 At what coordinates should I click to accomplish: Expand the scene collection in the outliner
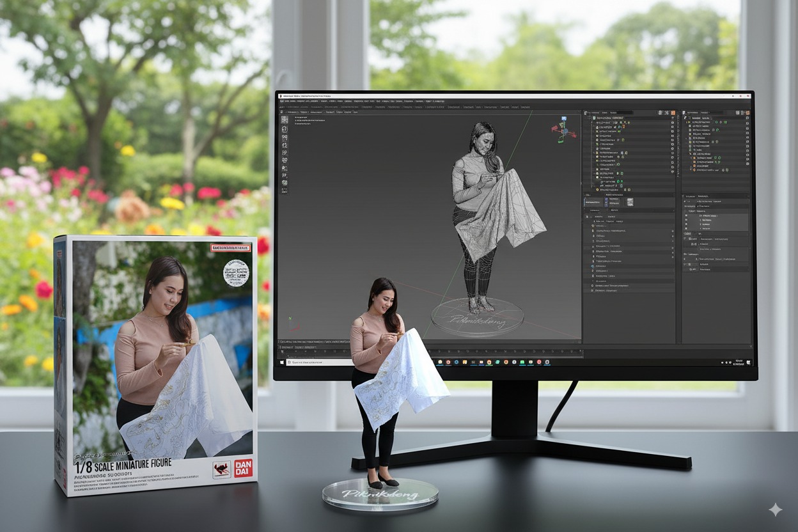(x=590, y=118)
